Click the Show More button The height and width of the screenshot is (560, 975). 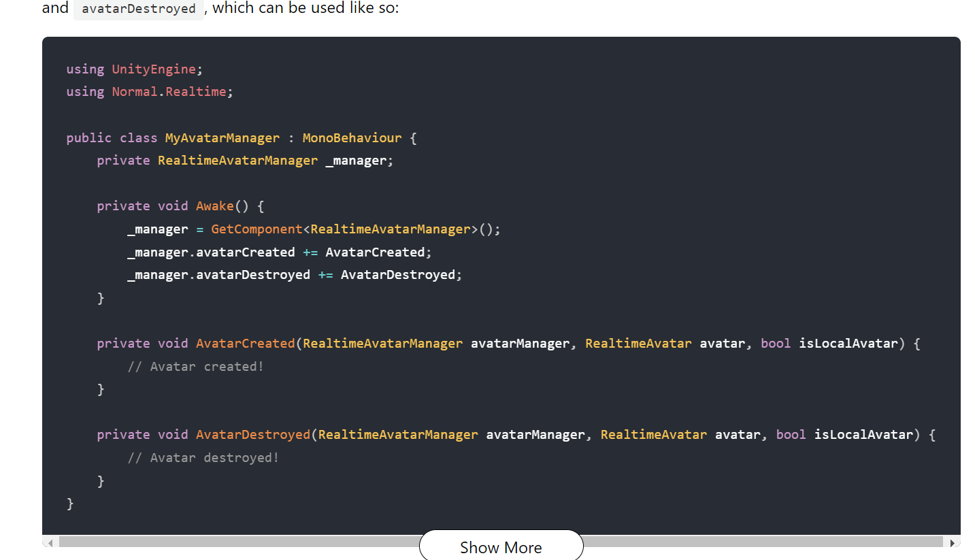501,547
